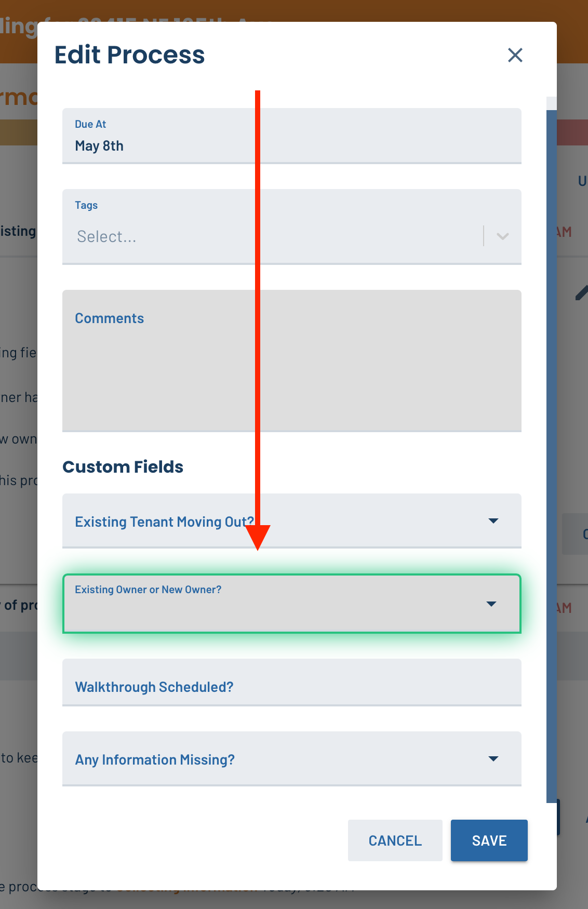
Task: Click the Tags Select placeholder text
Action: pyautogui.click(x=107, y=237)
